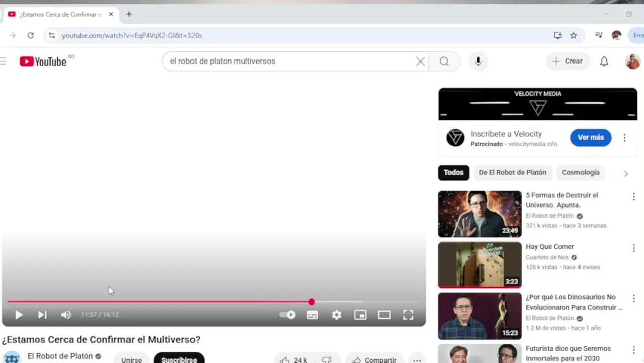Open menu for Hay Que Comer video
This screenshot has height=363, width=644.
633,248
